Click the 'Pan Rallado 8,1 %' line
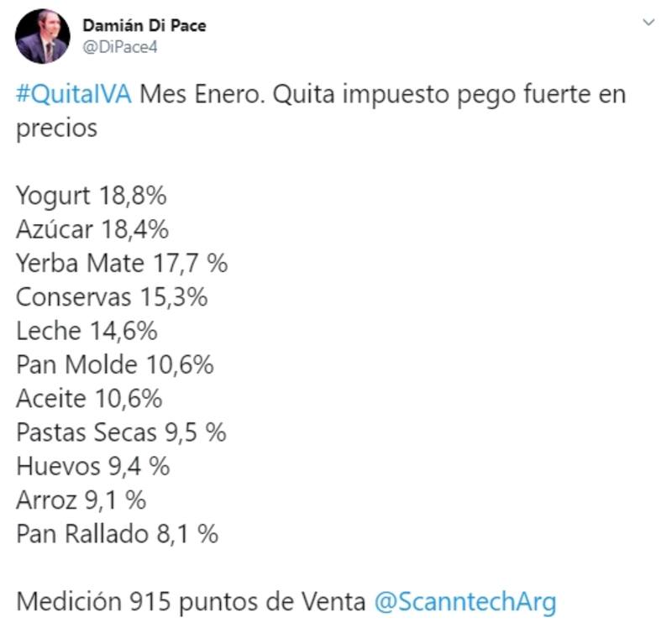Screen dimensions: 672x628 (x=118, y=534)
